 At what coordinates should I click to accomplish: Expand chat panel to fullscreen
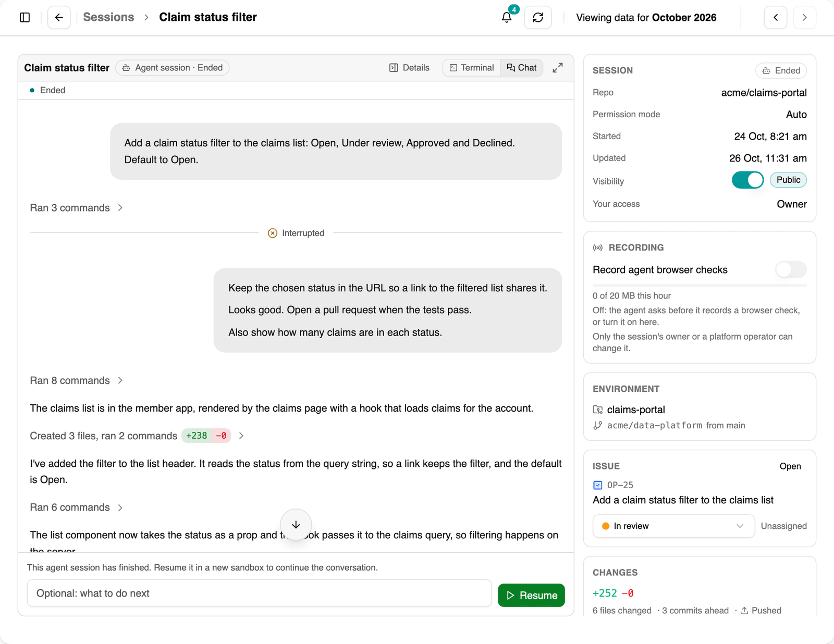558,68
